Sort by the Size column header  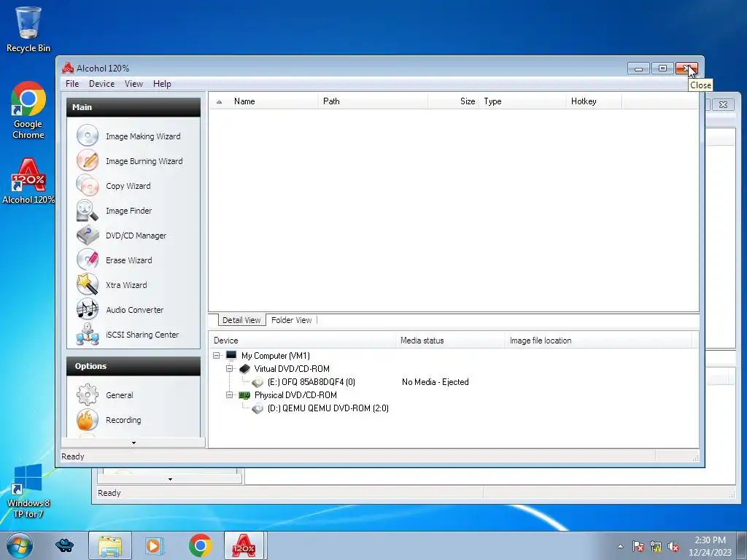tap(454, 101)
